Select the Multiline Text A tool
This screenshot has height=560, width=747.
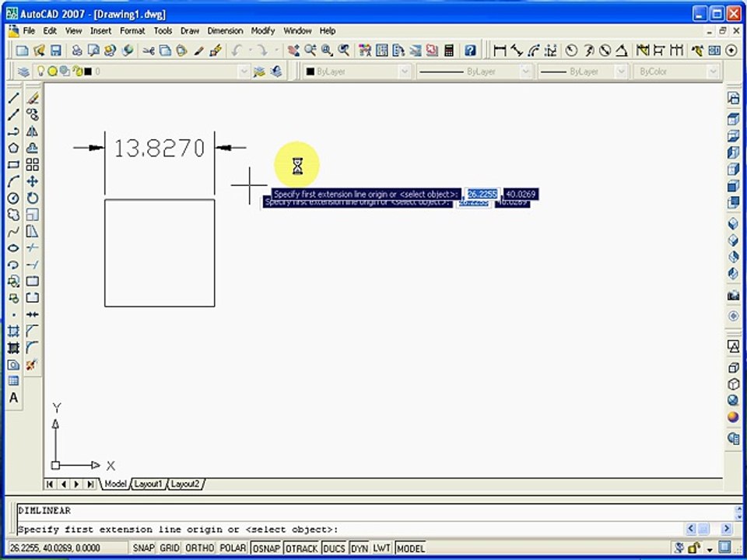pyautogui.click(x=13, y=397)
